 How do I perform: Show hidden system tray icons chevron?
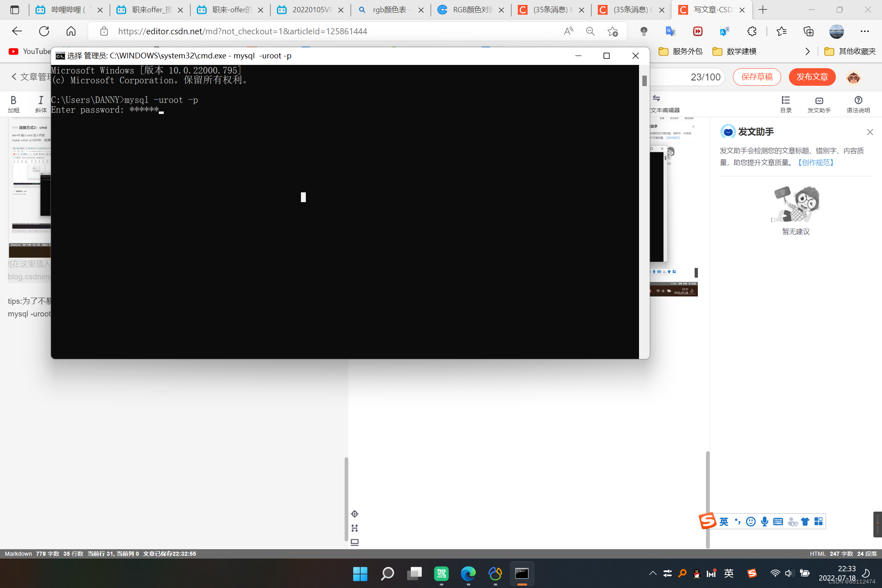(653, 573)
